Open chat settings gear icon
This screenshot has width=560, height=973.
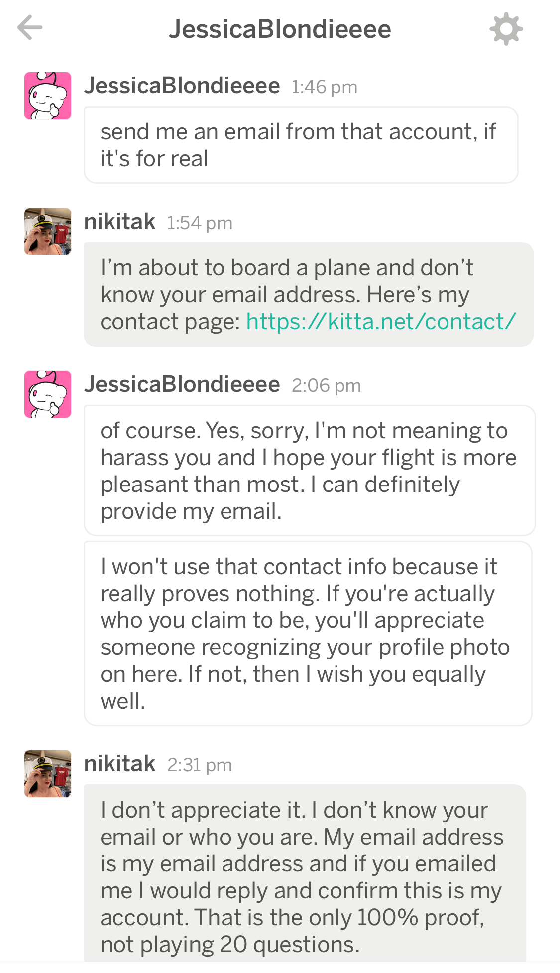[x=506, y=29]
